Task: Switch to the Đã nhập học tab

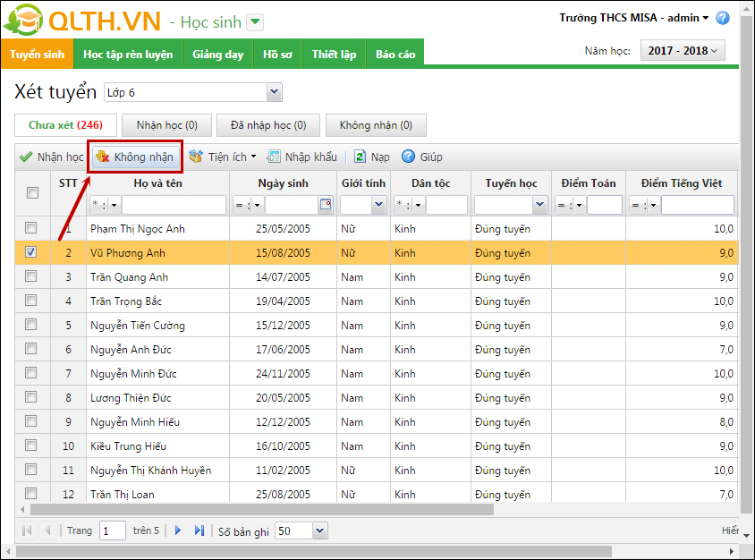Action: [x=267, y=125]
